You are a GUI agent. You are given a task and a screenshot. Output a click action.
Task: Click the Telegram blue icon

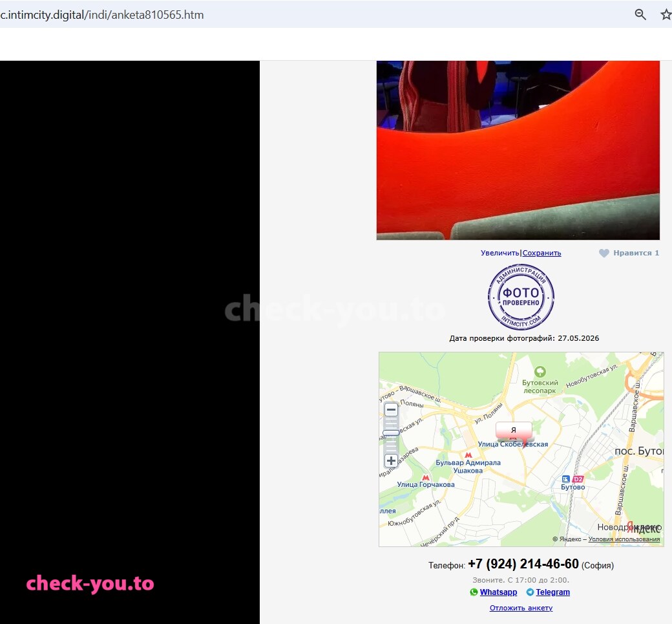(x=530, y=592)
